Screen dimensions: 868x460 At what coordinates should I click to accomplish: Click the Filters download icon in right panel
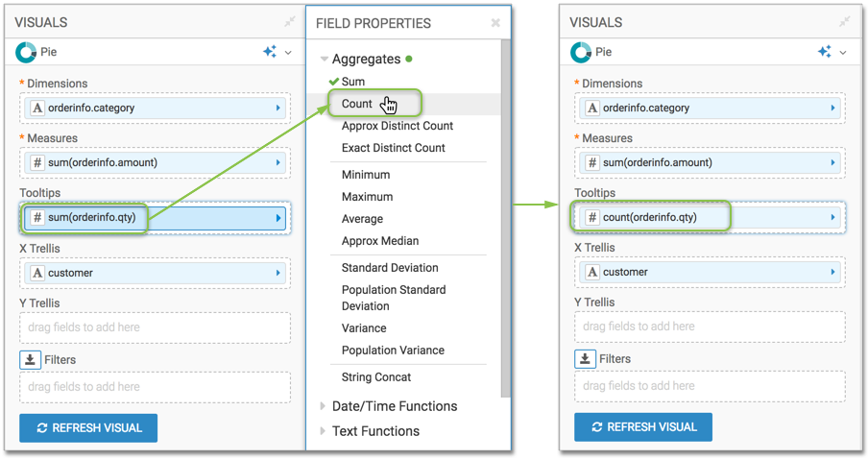click(585, 358)
